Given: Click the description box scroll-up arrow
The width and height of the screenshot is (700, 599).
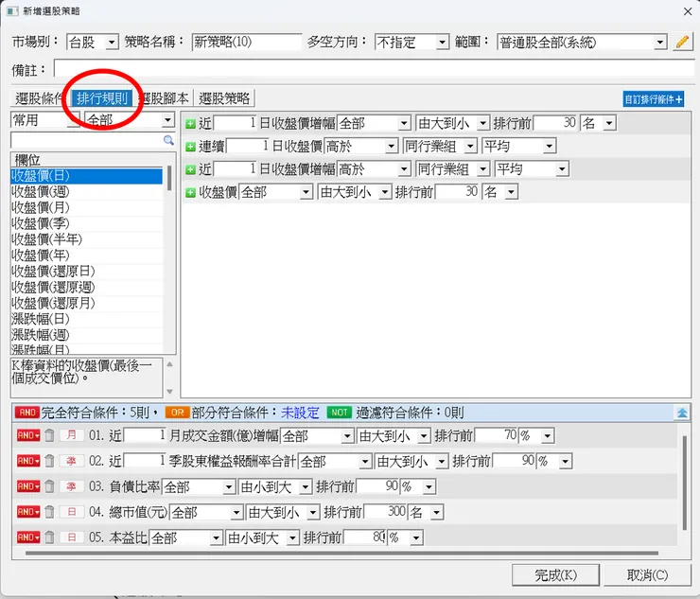Looking at the screenshot, I should pos(169,364).
